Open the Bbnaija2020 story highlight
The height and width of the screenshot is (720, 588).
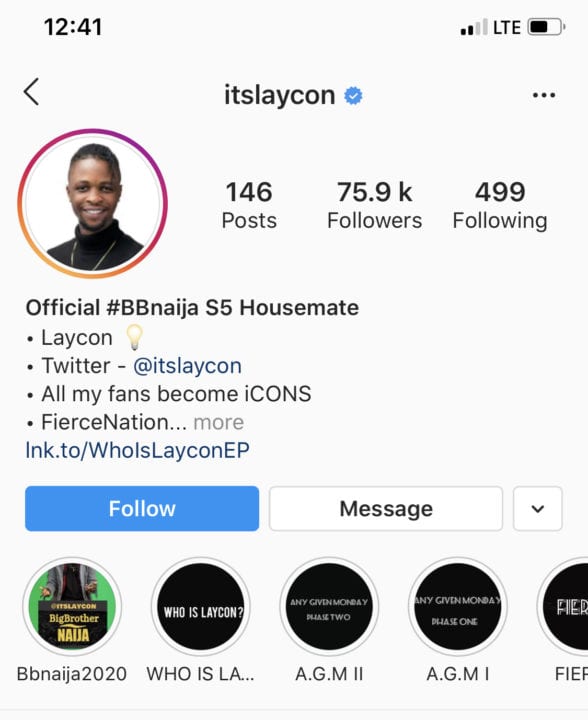[72, 606]
